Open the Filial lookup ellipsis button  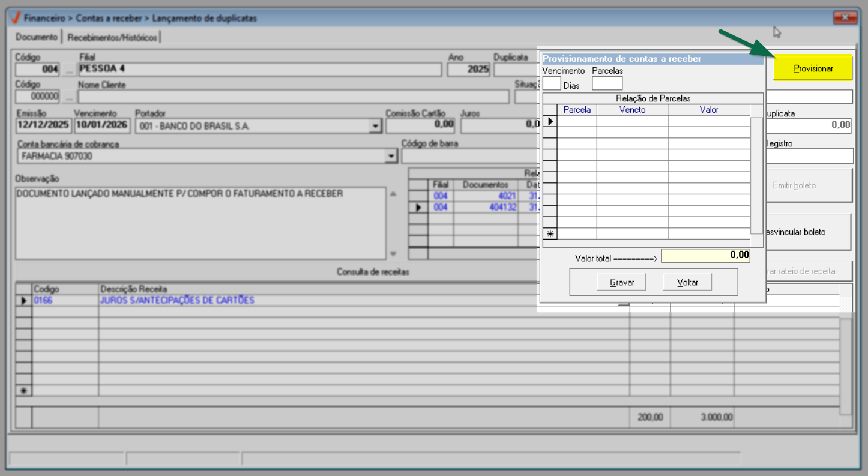pyautogui.click(x=68, y=70)
